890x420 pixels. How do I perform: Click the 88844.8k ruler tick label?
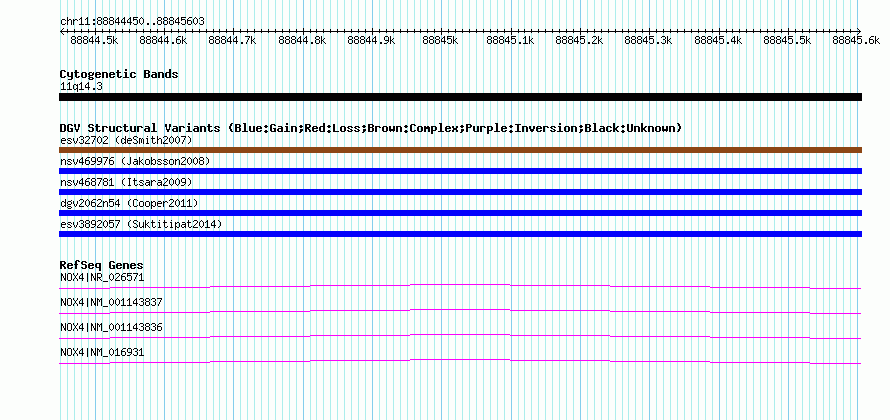coord(303,40)
